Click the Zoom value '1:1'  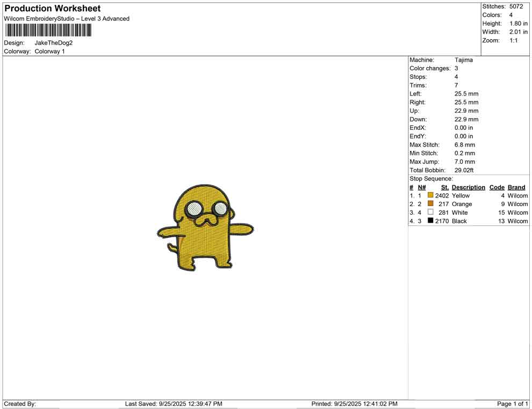513,40
